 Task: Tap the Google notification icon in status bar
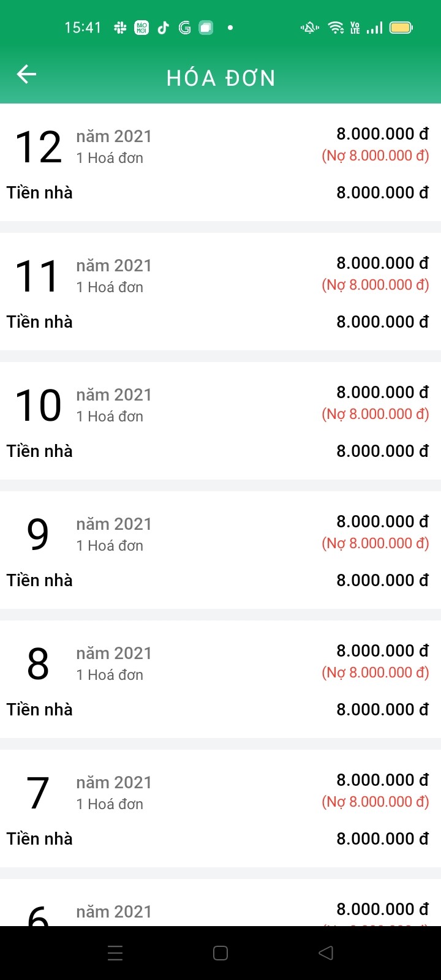(184, 28)
